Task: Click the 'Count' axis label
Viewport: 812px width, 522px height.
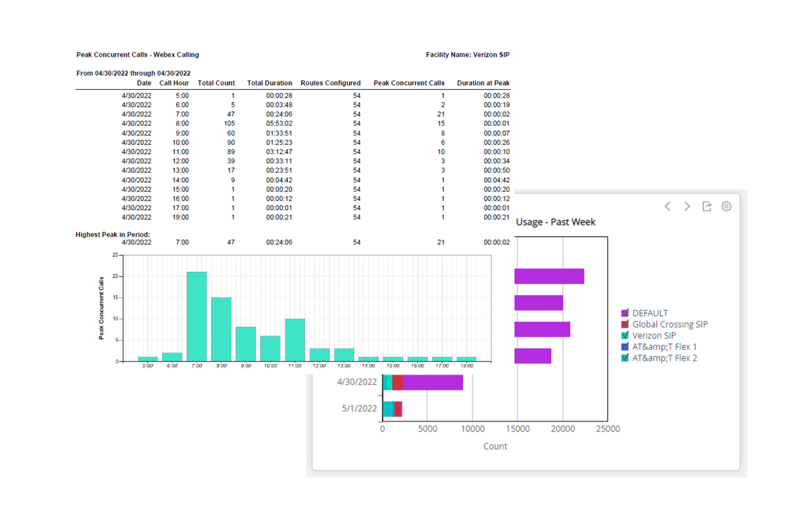Action: (x=495, y=446)
